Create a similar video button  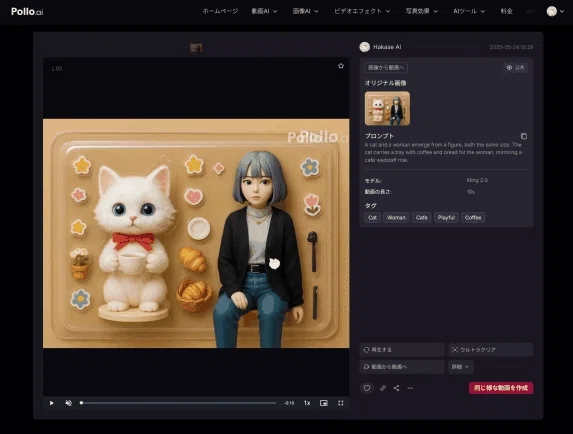501,388
